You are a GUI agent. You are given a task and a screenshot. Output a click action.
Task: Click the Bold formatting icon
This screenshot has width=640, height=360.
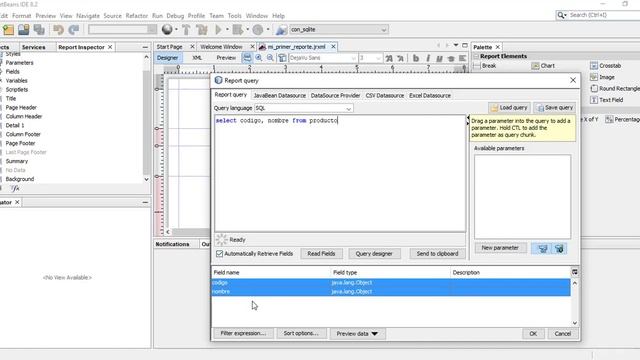[416, 58]
